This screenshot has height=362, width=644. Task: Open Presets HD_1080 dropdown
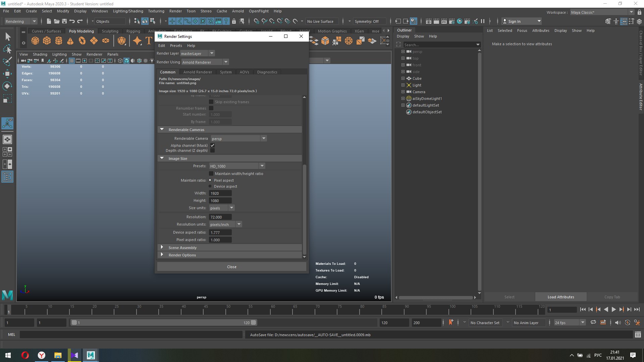[x=237, y=166]
